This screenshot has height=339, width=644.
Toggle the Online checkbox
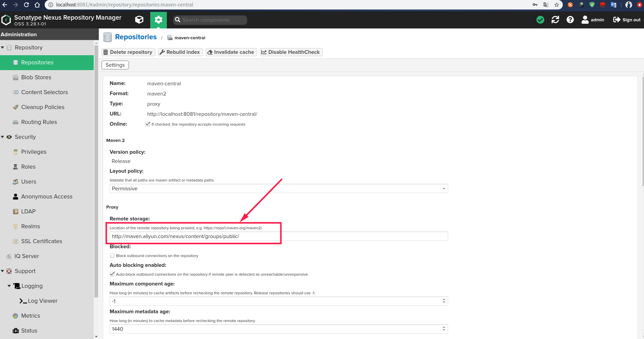[x=148, y=124]
